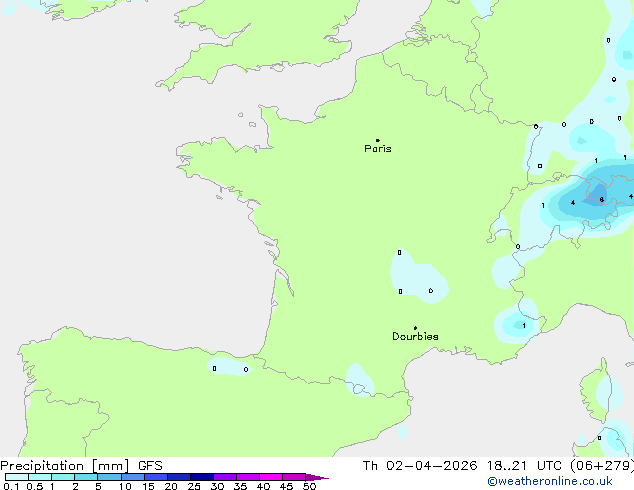Click the '(06+279)' forecast run text
This screenshot has width=634, height=490.
tap(602, 466)
